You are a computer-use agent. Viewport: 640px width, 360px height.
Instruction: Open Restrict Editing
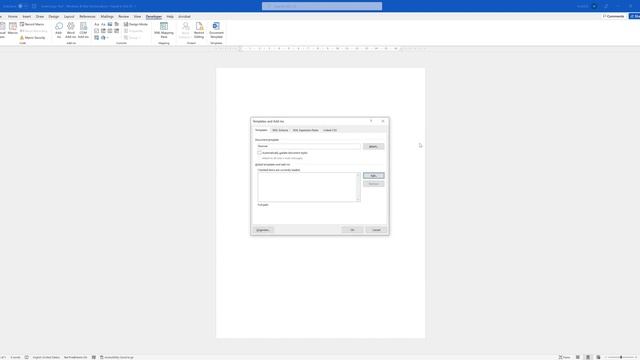tap(199, 31)
